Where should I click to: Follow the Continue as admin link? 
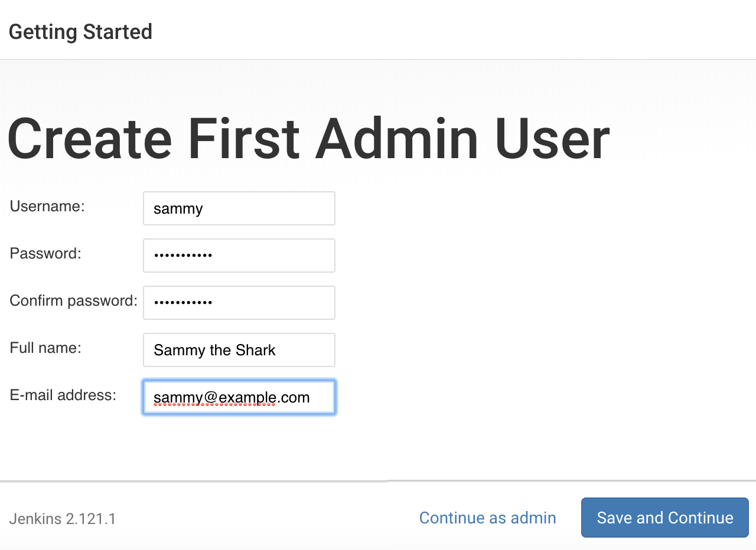click(488, 518)
